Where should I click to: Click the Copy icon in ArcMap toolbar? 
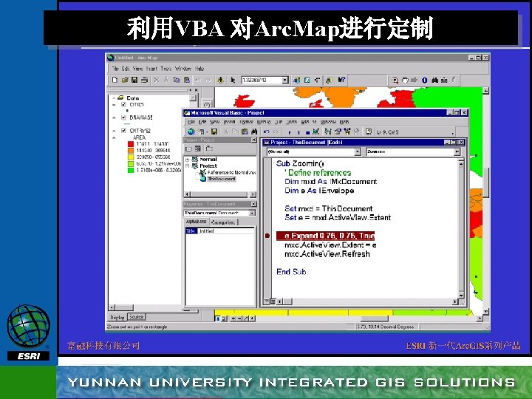pos(177,80)
